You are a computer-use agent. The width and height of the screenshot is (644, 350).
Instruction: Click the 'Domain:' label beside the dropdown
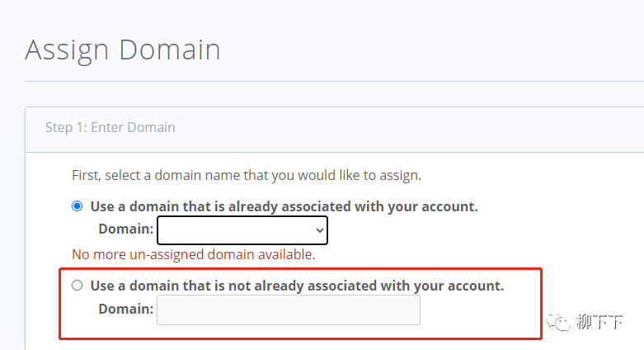(125, 229)
